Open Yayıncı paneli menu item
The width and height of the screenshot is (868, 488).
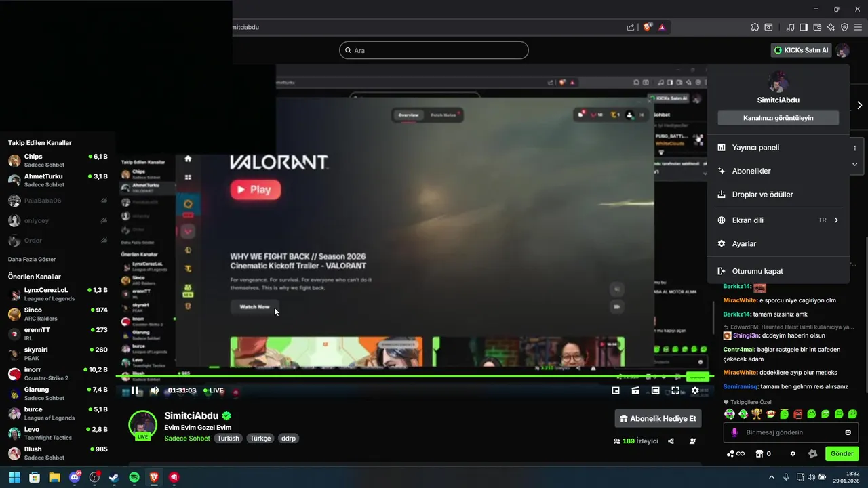(x=778, y=147)
